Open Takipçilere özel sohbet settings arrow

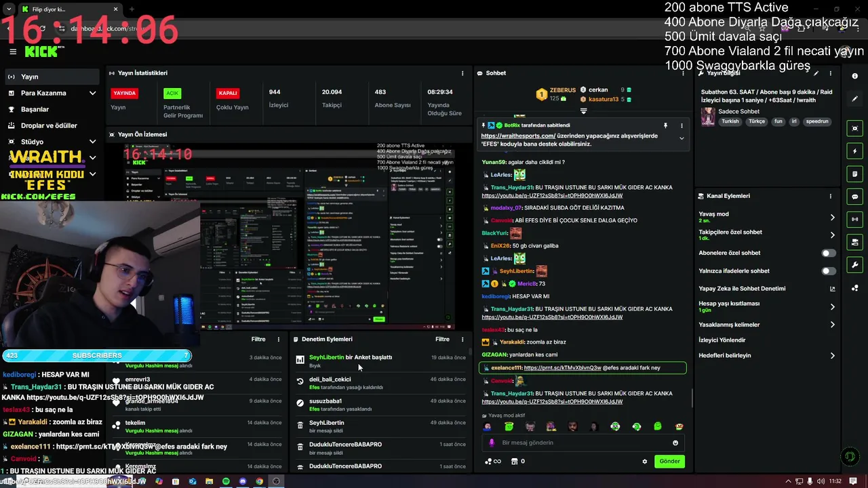[x=833, y=235]
